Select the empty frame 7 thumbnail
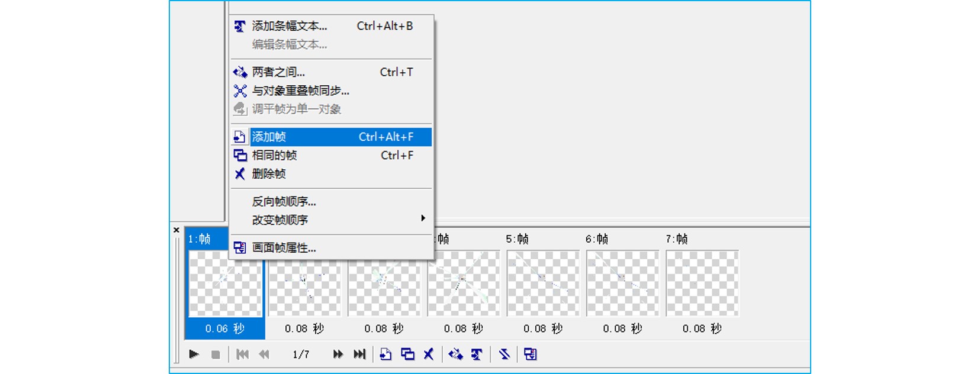Screen dimensions: 980x374 coord(702,283)
